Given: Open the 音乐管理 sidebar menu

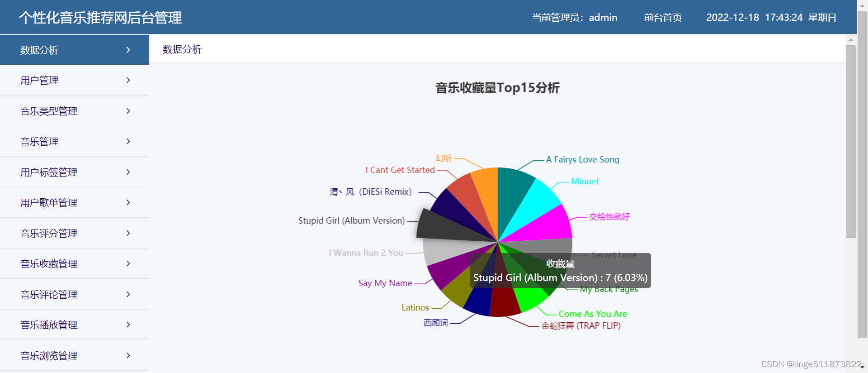Looking at the screenshot, I should [75, 142].
